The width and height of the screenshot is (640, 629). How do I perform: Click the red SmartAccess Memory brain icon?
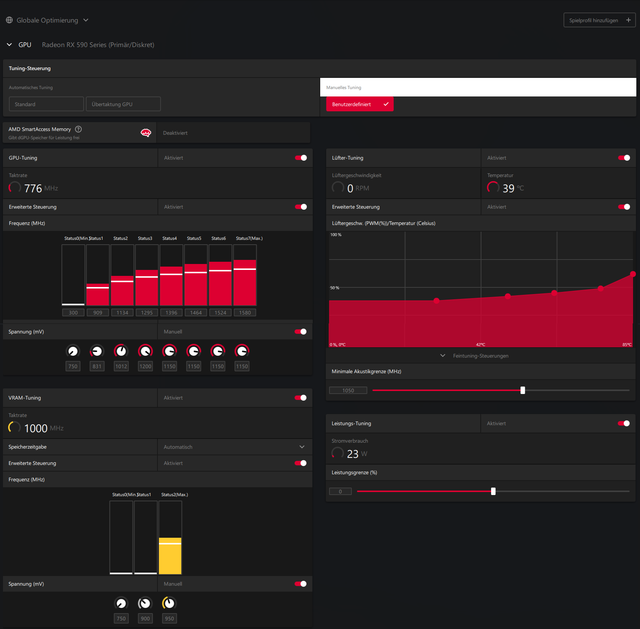(x=146, y=133)
